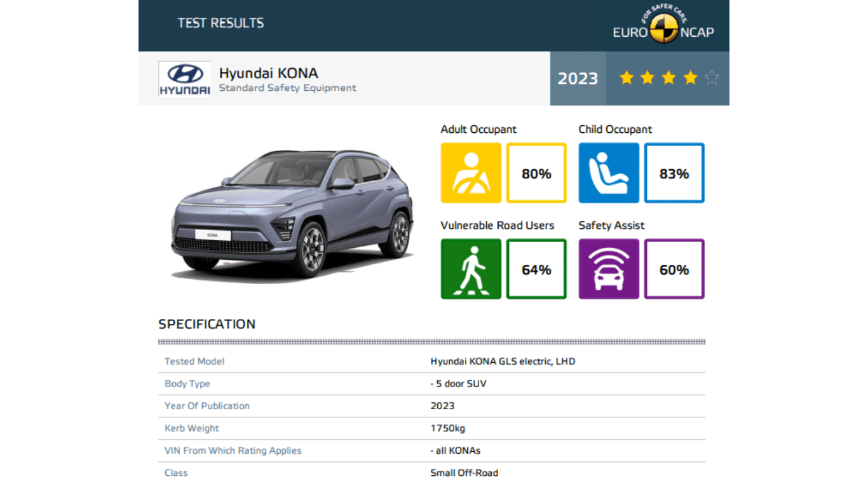Select the blue Child Occupant seat icon
Viewport: 868px width, 488px height.
click(x=609, y=173)
